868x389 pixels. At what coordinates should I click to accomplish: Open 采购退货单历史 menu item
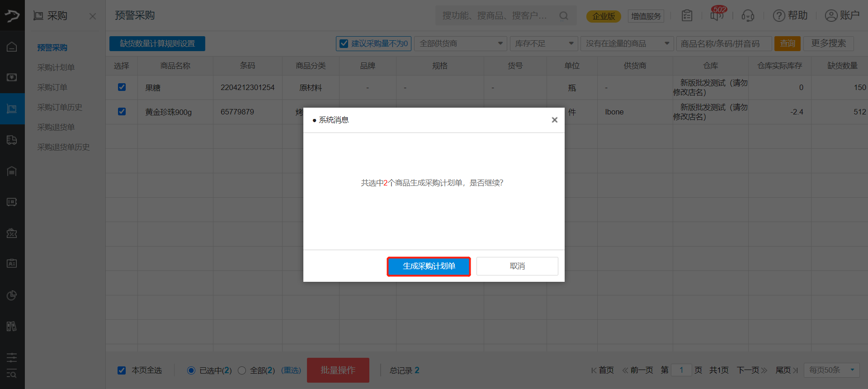click(x=63, y=147)
